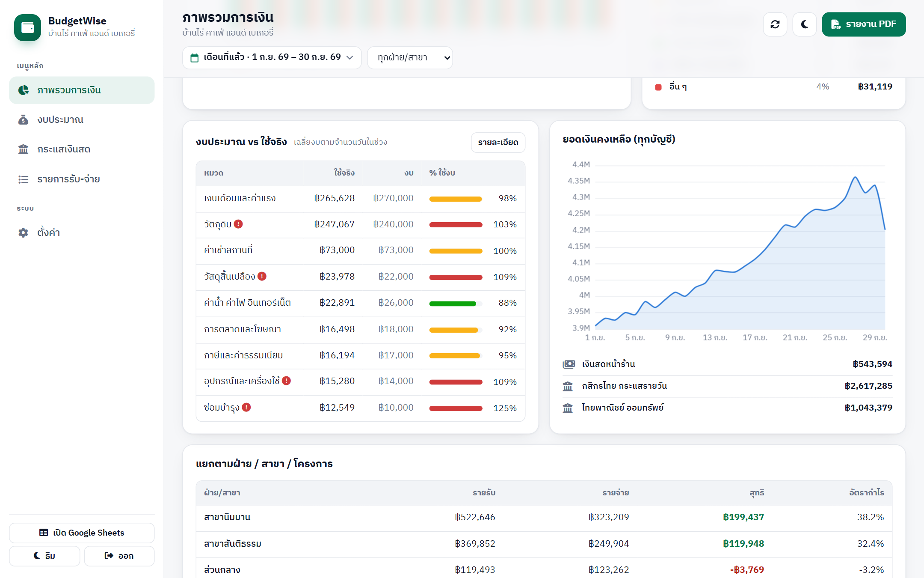
Task: Open รายละเอียด of budget vs actual
Action: 498,143
